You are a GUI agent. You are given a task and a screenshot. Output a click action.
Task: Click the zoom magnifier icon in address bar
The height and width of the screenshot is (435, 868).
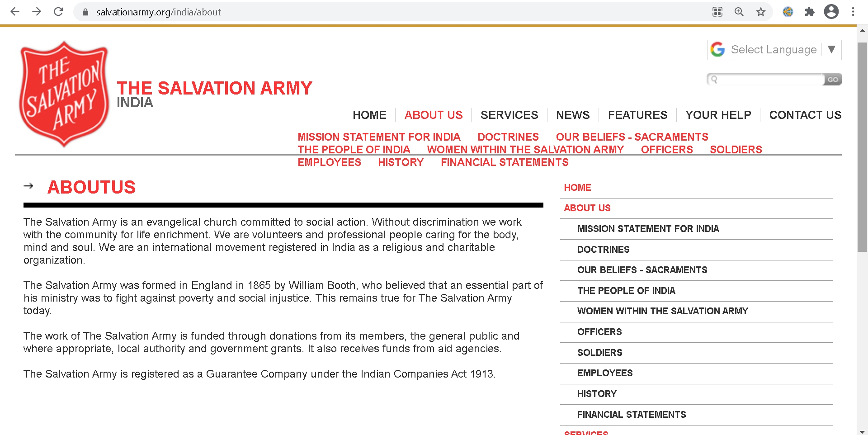tap(739, 12)
